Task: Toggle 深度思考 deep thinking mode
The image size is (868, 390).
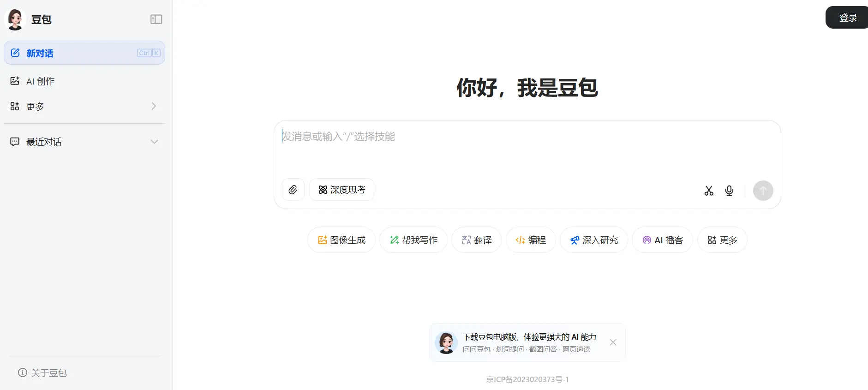Action: click(x=342, y=190)
